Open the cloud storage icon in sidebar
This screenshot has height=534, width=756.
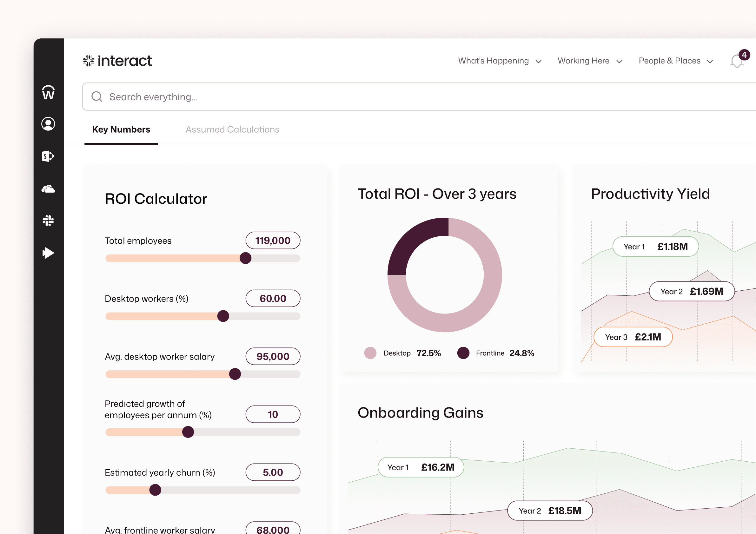[48, 189]
